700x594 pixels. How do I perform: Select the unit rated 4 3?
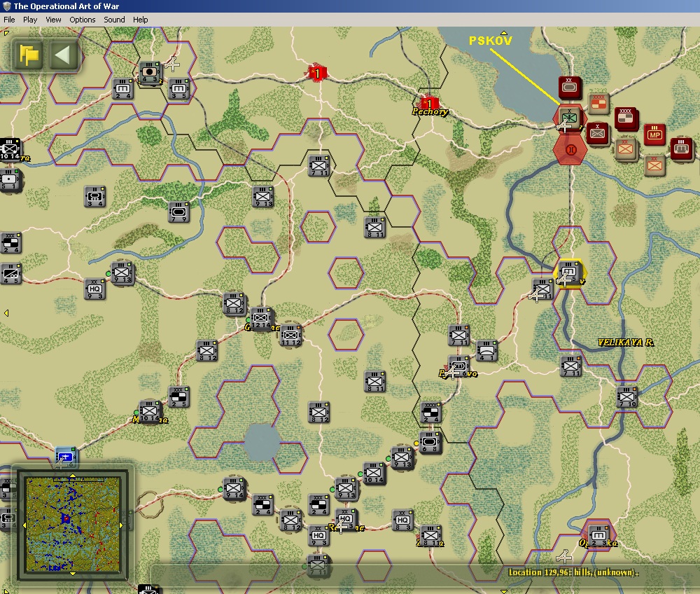pos(150,73)
